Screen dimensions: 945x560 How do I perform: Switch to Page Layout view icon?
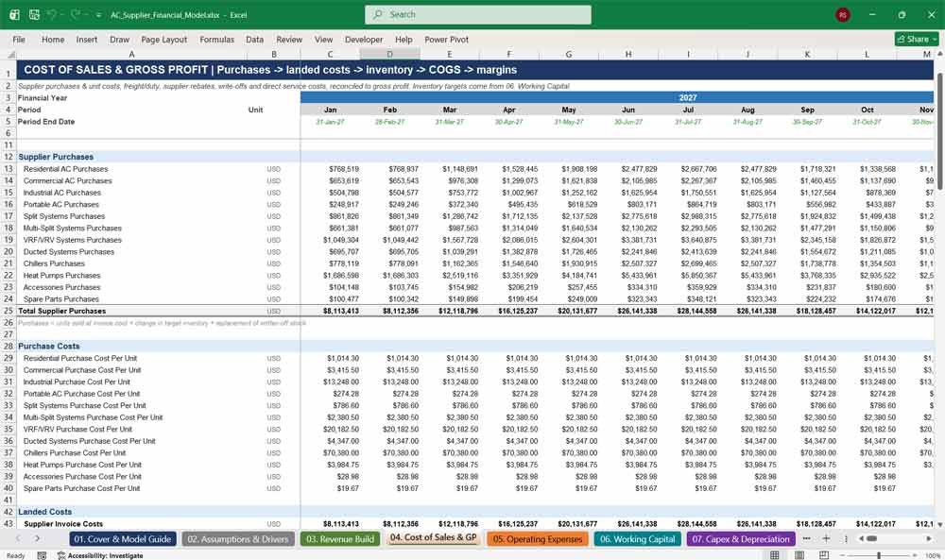click(799, 554)
